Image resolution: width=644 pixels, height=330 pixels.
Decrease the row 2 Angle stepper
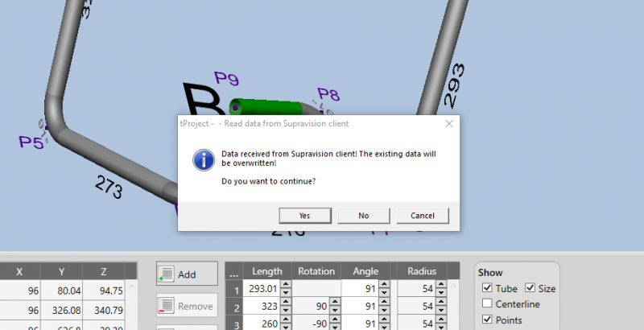385,310
